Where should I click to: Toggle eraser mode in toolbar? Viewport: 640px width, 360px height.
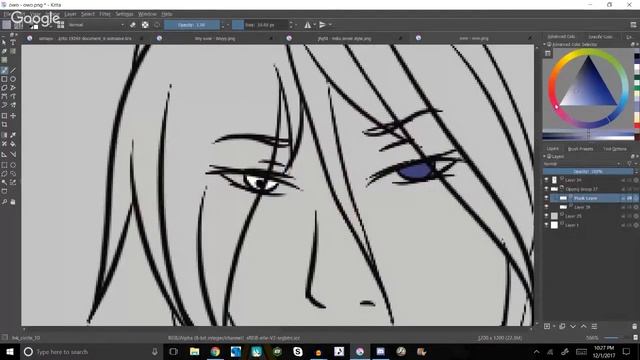(133, 25)
